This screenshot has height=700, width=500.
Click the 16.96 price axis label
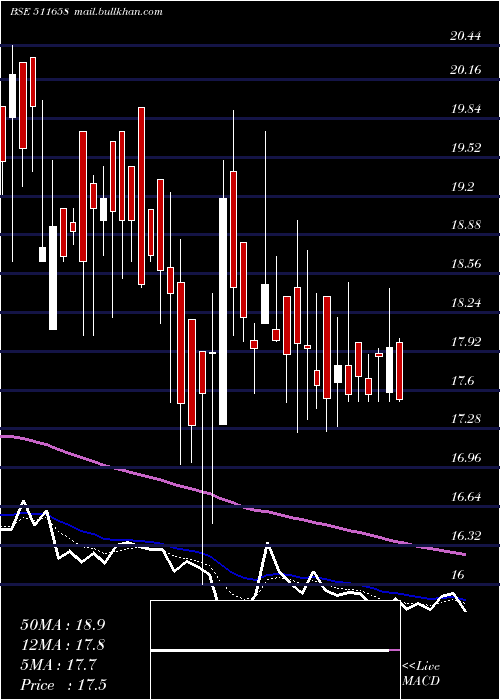[x=466, y=458]
